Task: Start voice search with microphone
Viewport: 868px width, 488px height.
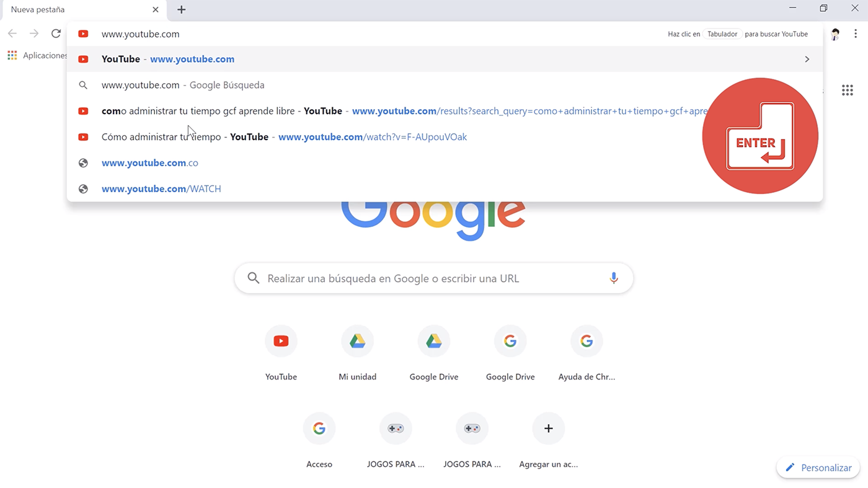Action: tap(614, 278)
